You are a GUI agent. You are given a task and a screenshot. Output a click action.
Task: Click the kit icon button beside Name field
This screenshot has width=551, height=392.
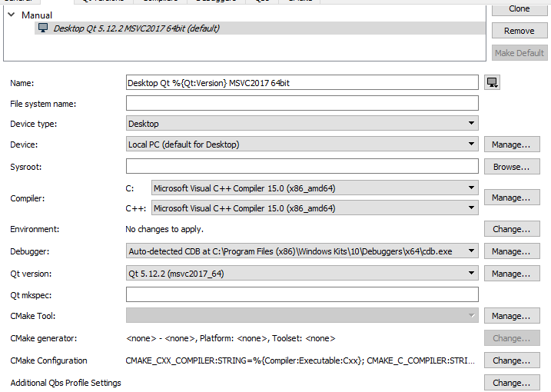coord(492,82)
